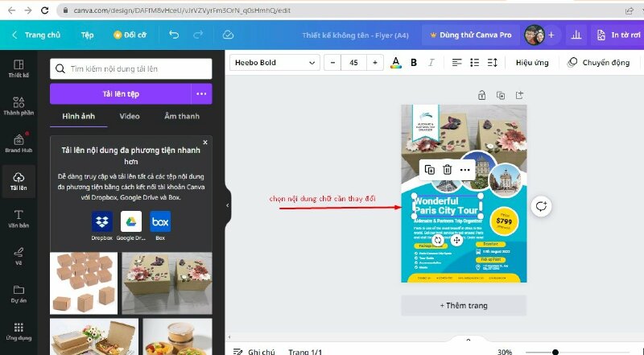Select the flower-decorated boxes thumbnail

tap(167, 283)
